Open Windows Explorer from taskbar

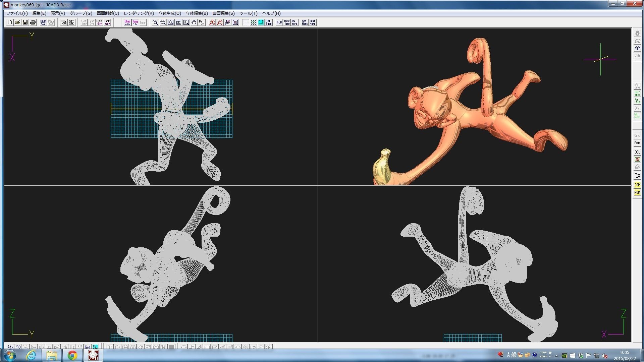(52, 355)
